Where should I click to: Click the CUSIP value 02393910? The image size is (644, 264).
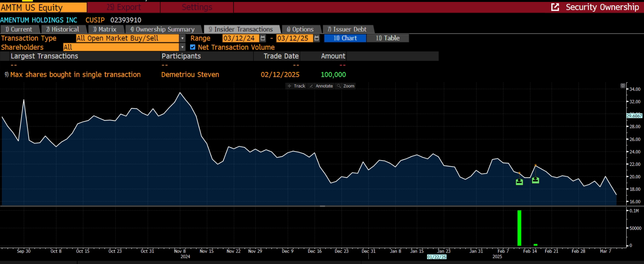tap(126, 20)
